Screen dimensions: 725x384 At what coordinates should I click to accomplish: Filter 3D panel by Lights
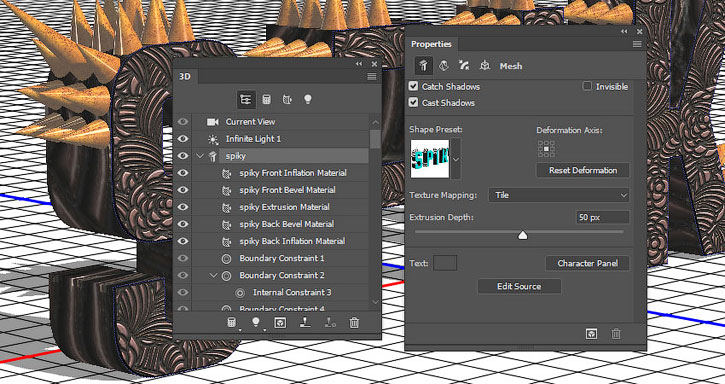pos(307,99)
